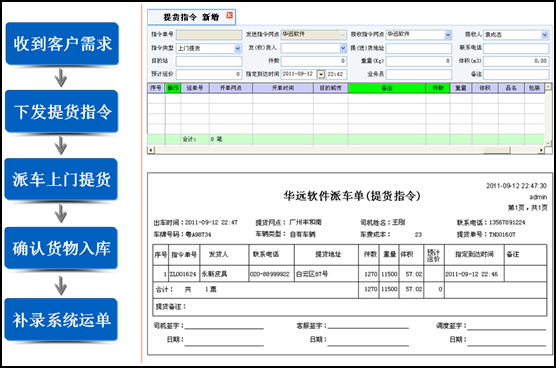Click the 开单网点 column header

click(231, 88)
